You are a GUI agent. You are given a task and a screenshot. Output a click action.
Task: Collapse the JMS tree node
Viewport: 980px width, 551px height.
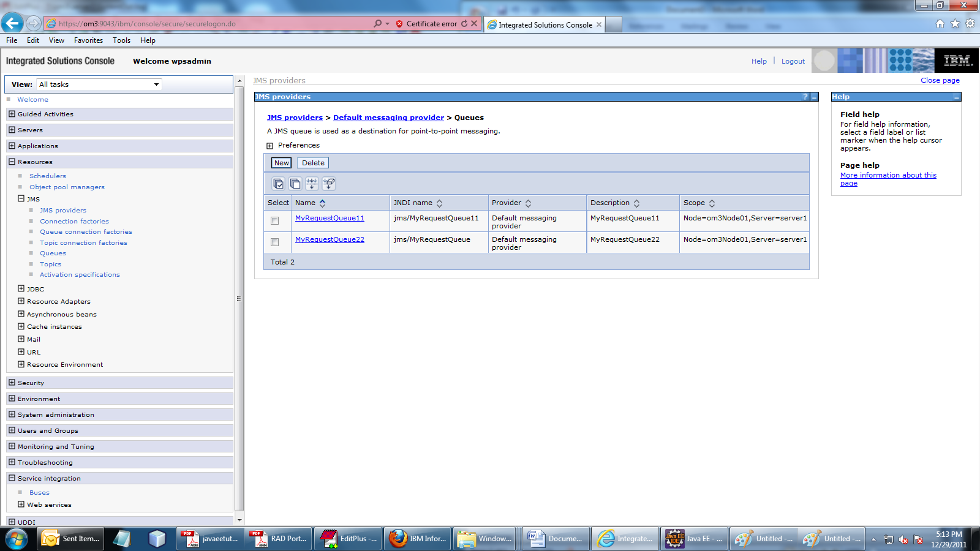(x=21, y=199)
